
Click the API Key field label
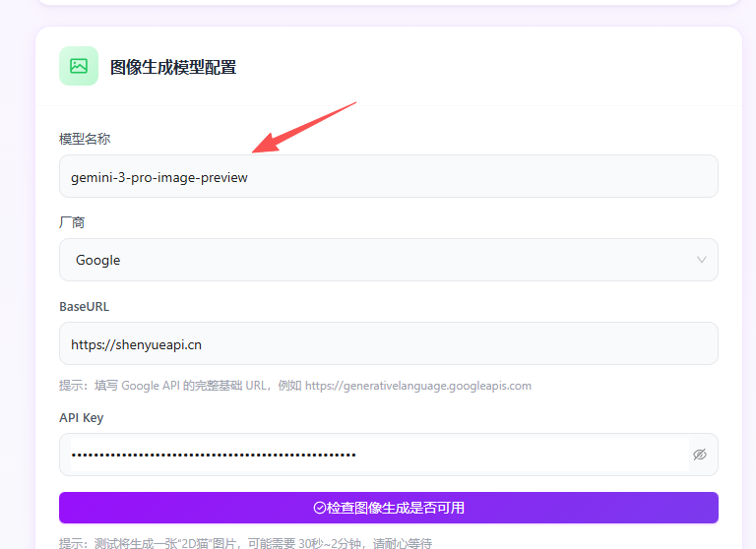pyautogui.click(x=81, y=417)
